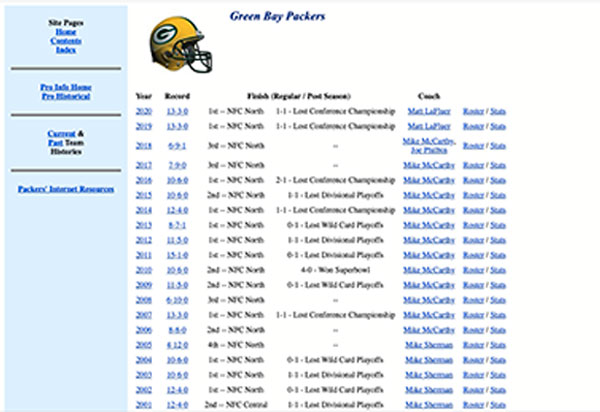Screen dimensions: 600x412
Task: Open the Contents link in sidebar
Action: [x=66, y=41]
